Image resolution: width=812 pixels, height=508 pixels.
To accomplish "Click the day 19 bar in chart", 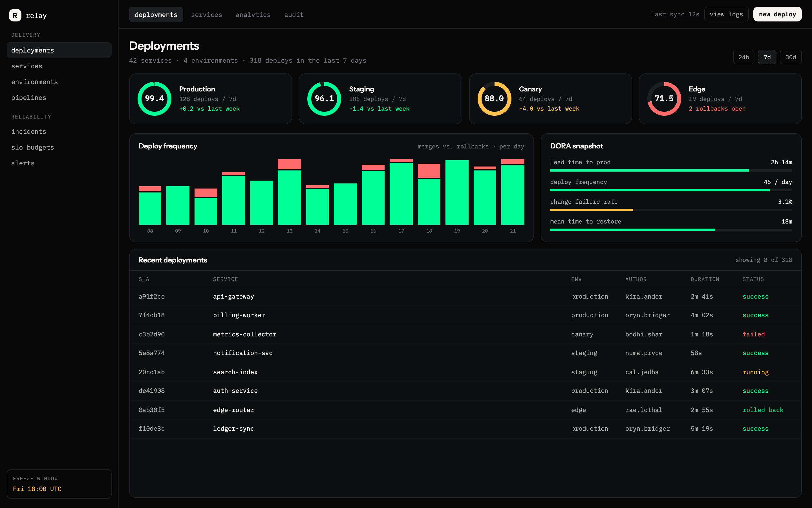I will point(457,192).
